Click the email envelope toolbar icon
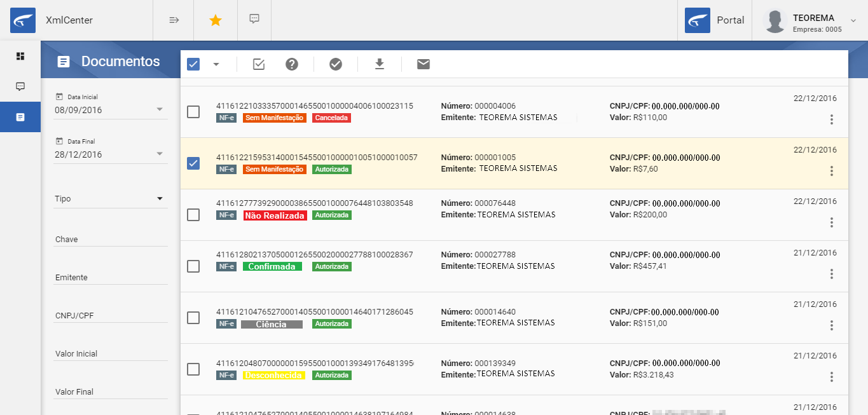 coord(424,64)
